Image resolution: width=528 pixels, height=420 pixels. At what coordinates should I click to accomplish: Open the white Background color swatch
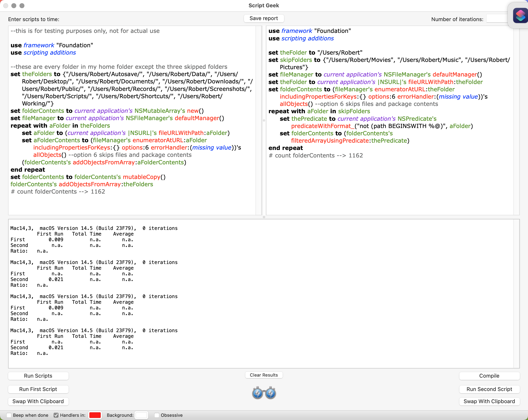(x=141, y=415)
